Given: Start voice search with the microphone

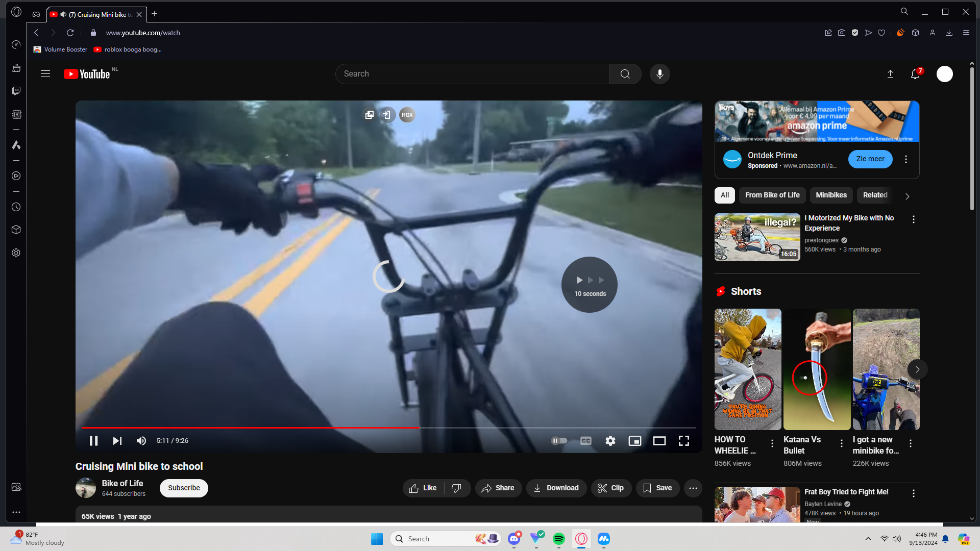Looking at the screenshot, I should [x=660, y=74].
